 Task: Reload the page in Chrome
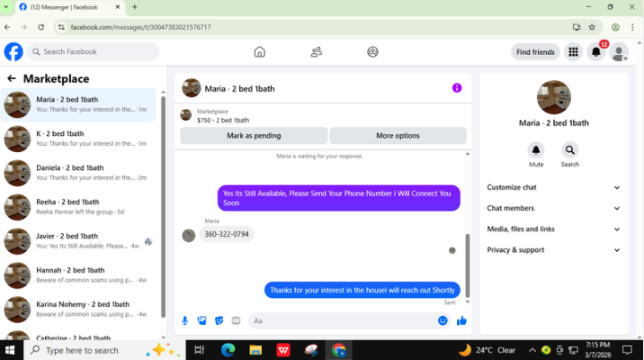click(40, 27)
